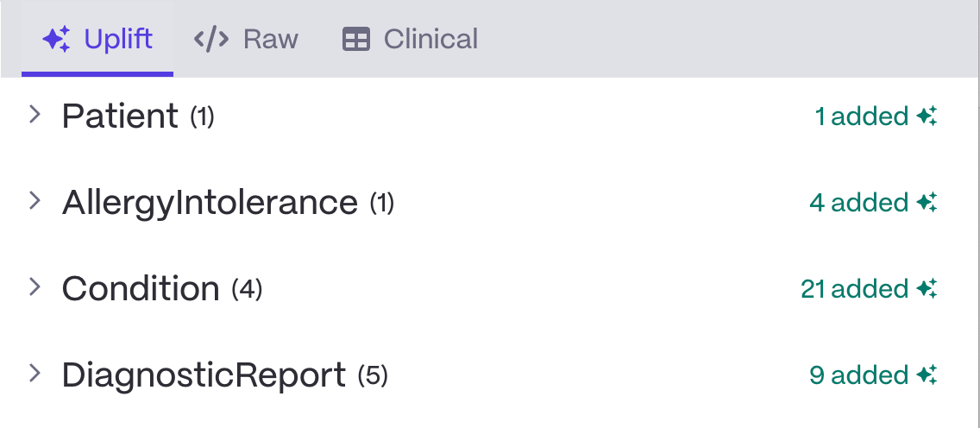Select the Condition resource heading
The width and height of the screenshot is (980, 428).
click(x=141, y=288)
